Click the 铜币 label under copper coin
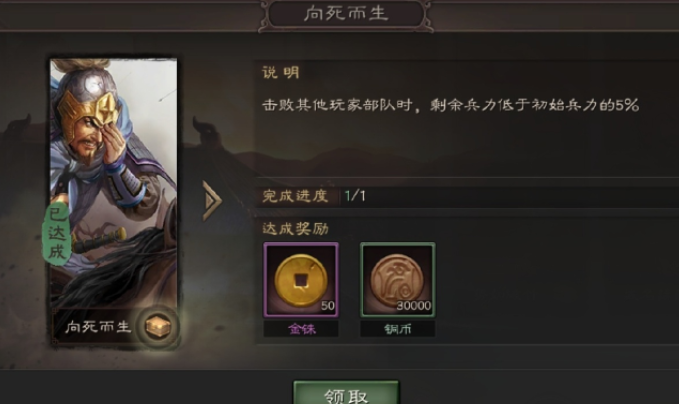 [398, 330]
